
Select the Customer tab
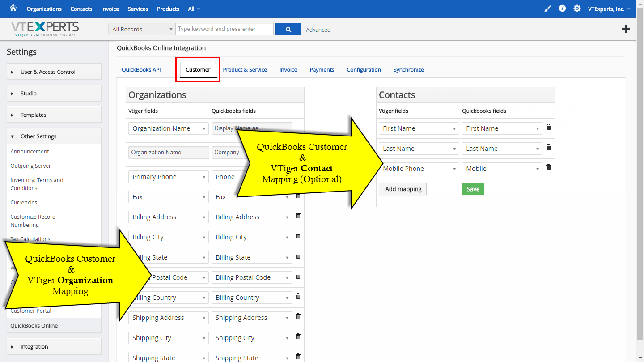pyautogui.click(x=198, y=70)
